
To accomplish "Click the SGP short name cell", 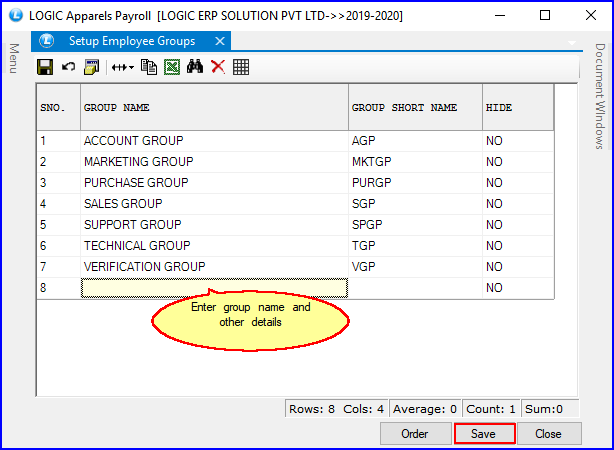I will tap(415, 204).
